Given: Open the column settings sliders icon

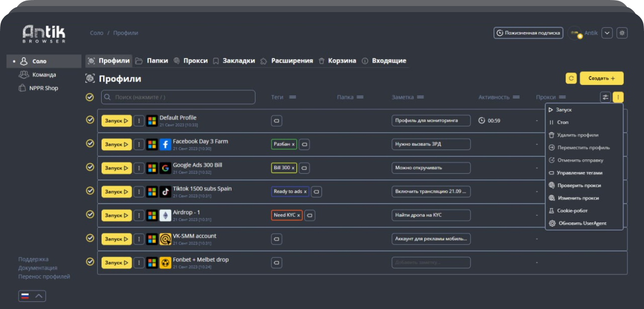Looking at the screenshot, I should pos(605,97).
